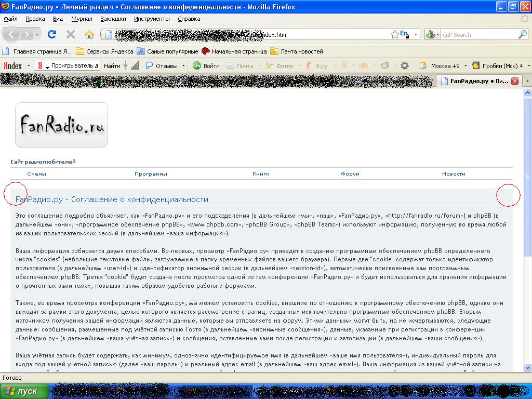Open the Схемы site link

(36, 174)
